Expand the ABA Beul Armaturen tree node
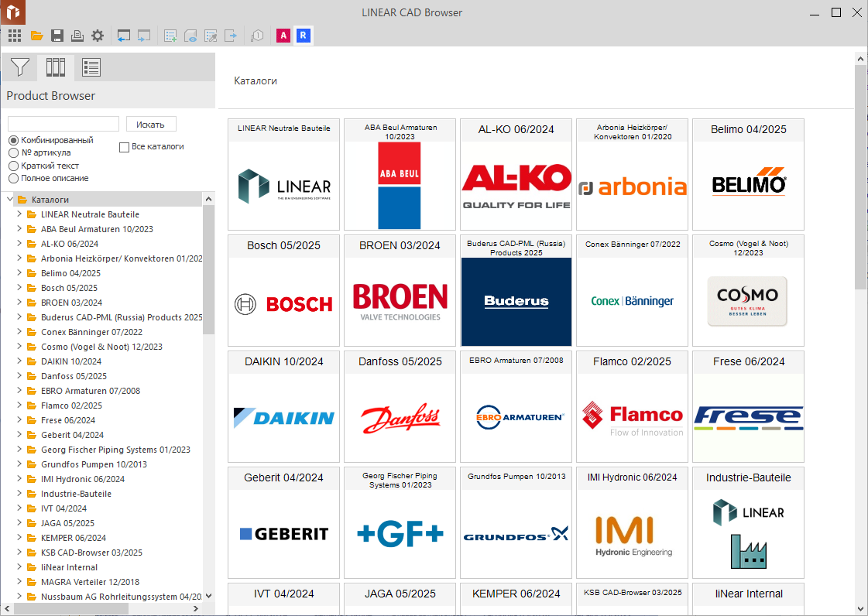The width and height of the screenshot is (868, 616). (19, 228)
